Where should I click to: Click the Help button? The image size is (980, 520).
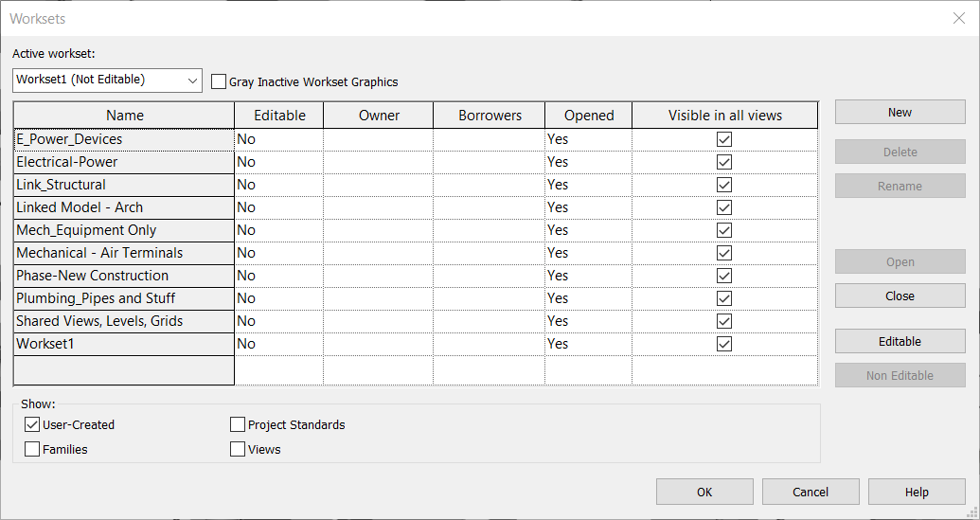pyautogui.click(x=916, y=492)
